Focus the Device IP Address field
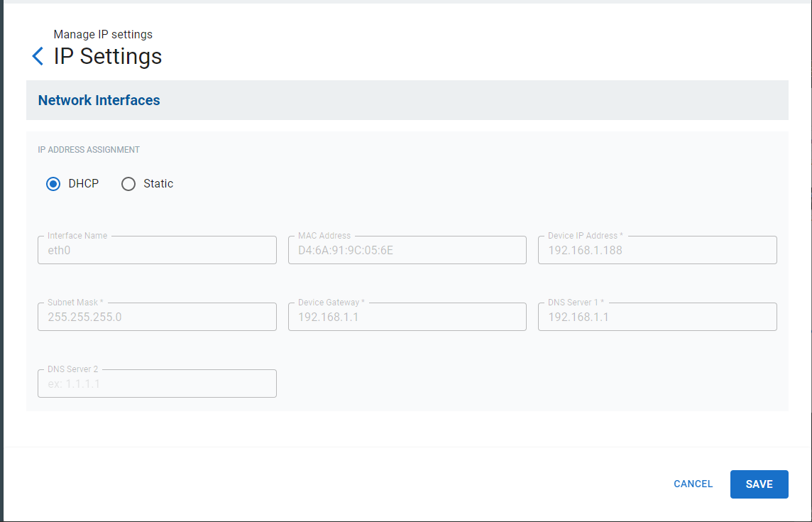Image resolution: width=812 pixels, height=522 pixels. [657, 251]
